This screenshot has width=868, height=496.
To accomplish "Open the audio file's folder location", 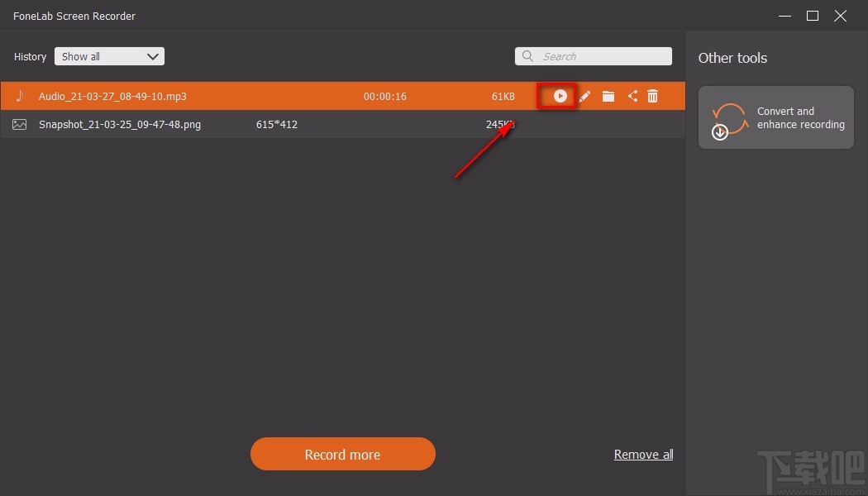I will (608, 96).
